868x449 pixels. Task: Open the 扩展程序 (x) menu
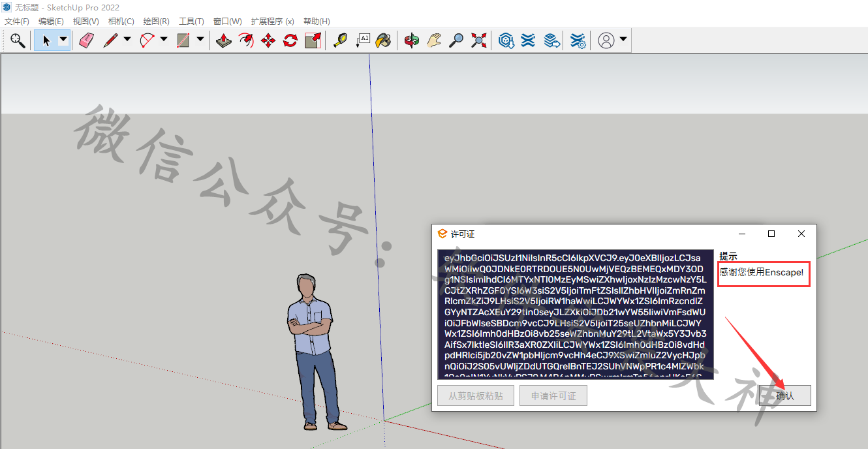(272, 22)
